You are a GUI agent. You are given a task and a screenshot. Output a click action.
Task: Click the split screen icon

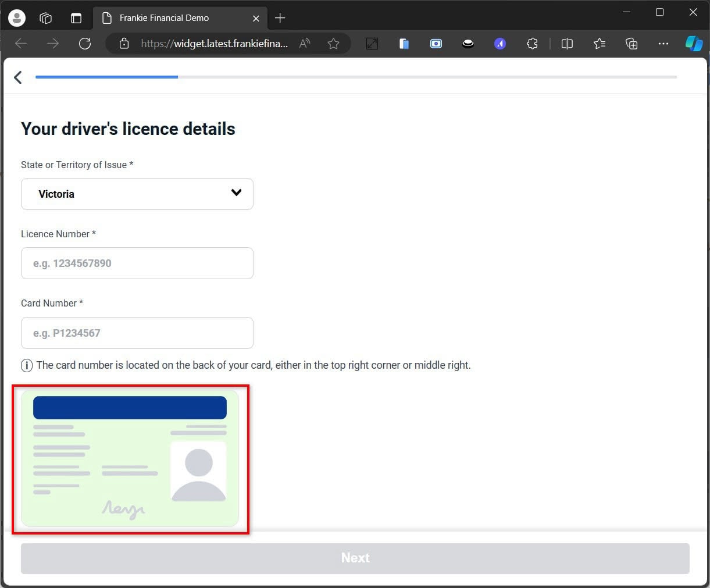pos(567,43)
